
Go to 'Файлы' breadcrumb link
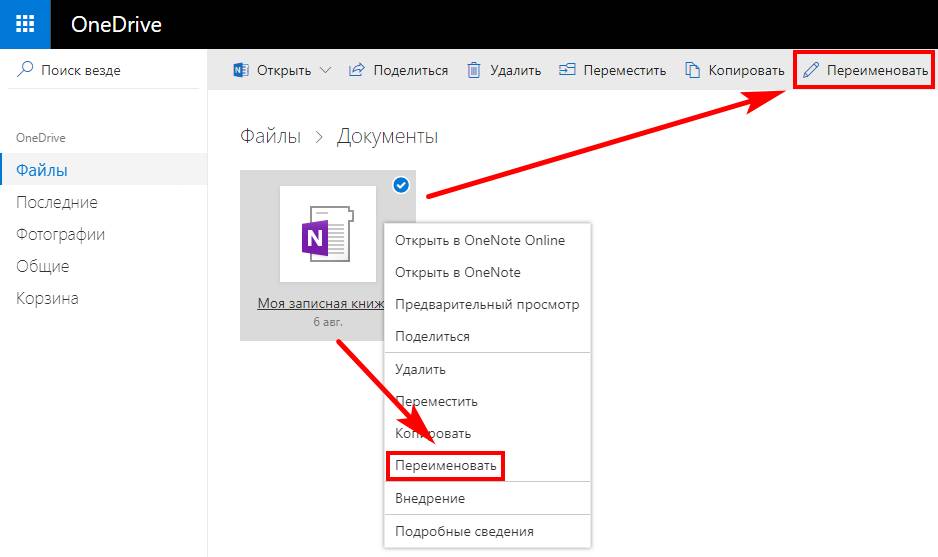click(x=270, y=137)
